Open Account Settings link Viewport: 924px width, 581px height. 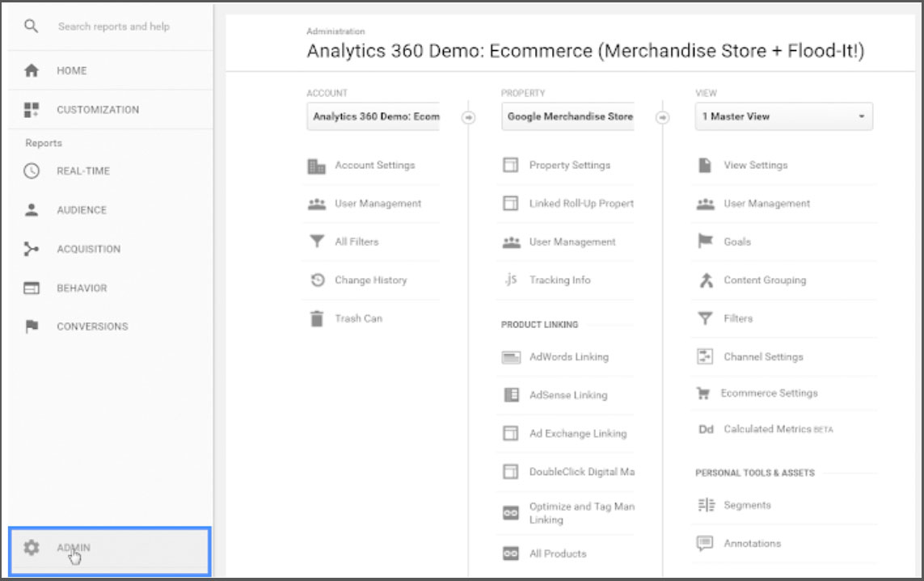pyautogui.click(x=374, y=165)
